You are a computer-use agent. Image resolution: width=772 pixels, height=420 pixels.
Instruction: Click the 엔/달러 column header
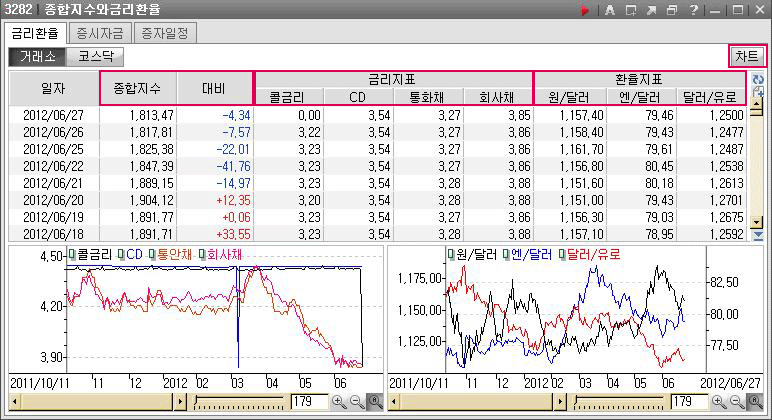coord(641,97)
